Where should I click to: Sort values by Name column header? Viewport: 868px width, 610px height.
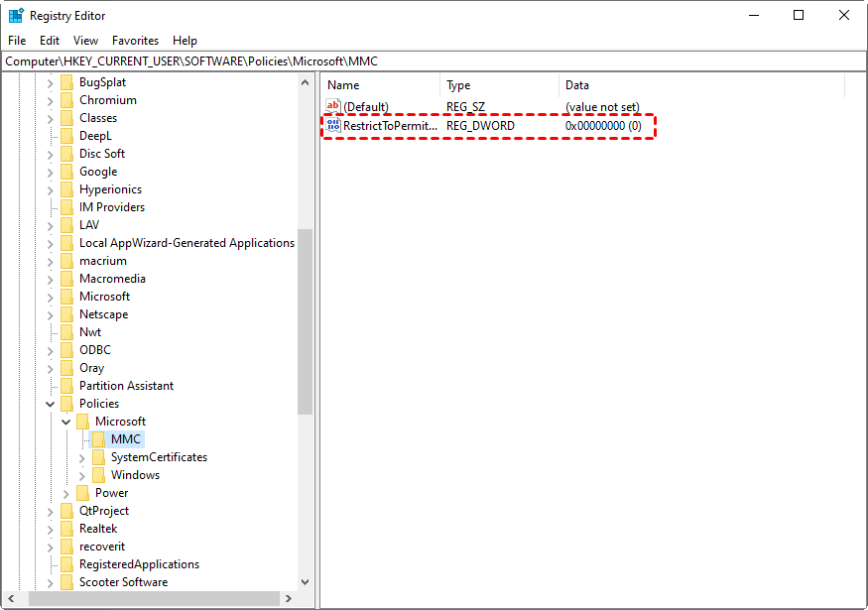[343, 85]
